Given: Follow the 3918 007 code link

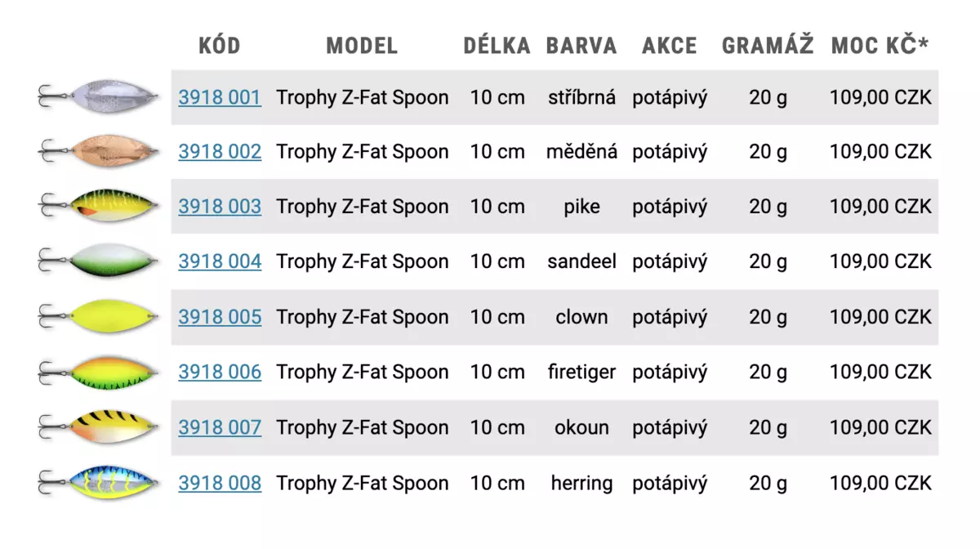Looking at the screenshot, I should point(220,427).
